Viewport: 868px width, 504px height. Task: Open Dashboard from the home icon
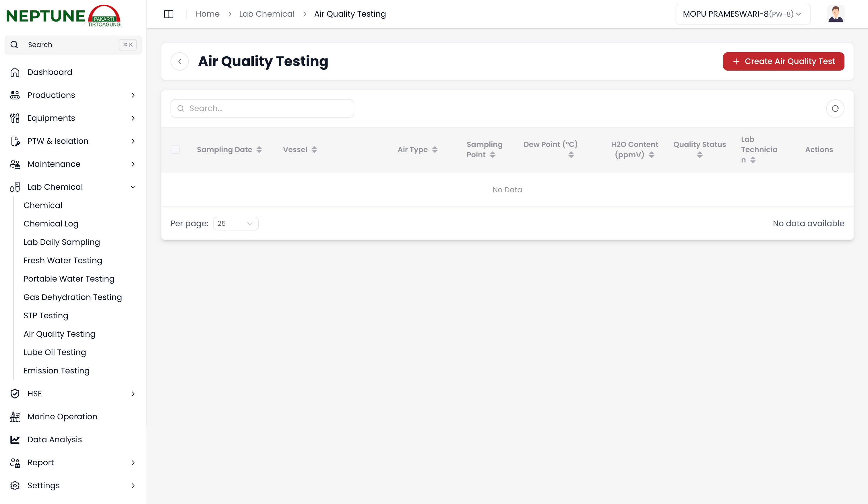[x=15, y=72]
